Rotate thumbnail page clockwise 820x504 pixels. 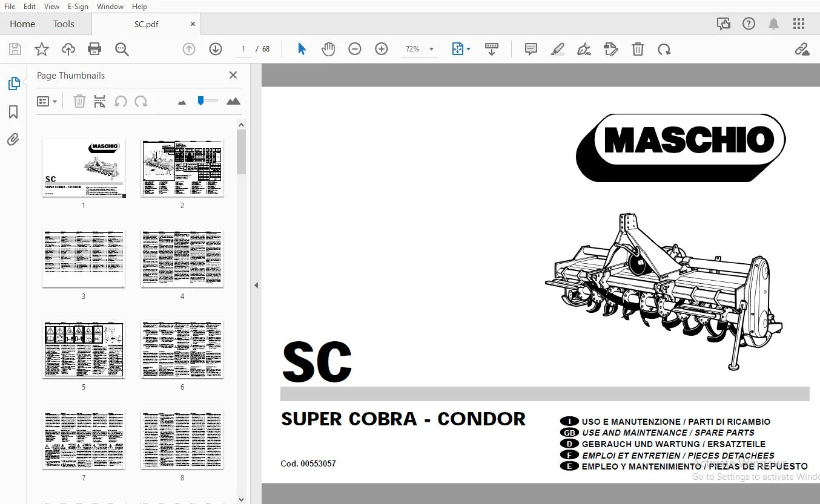141,102
